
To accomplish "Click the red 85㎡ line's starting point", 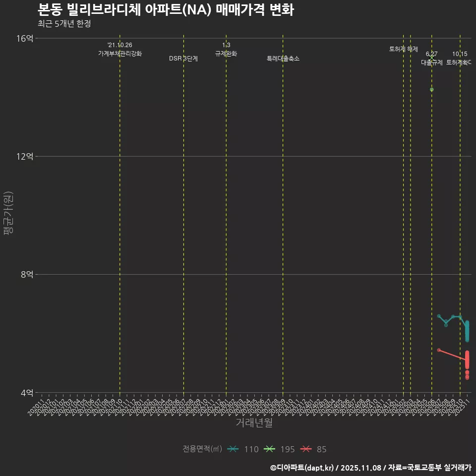I will (439, 350).
